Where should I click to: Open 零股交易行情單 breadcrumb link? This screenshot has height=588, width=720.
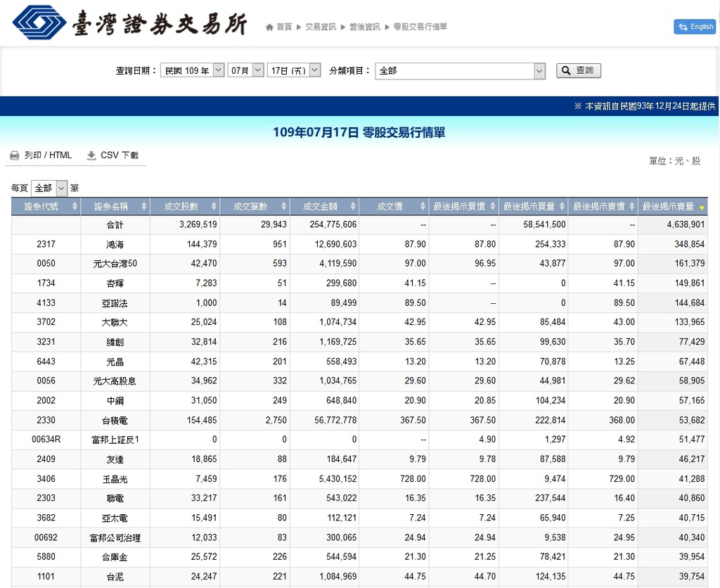click(420, 27)
